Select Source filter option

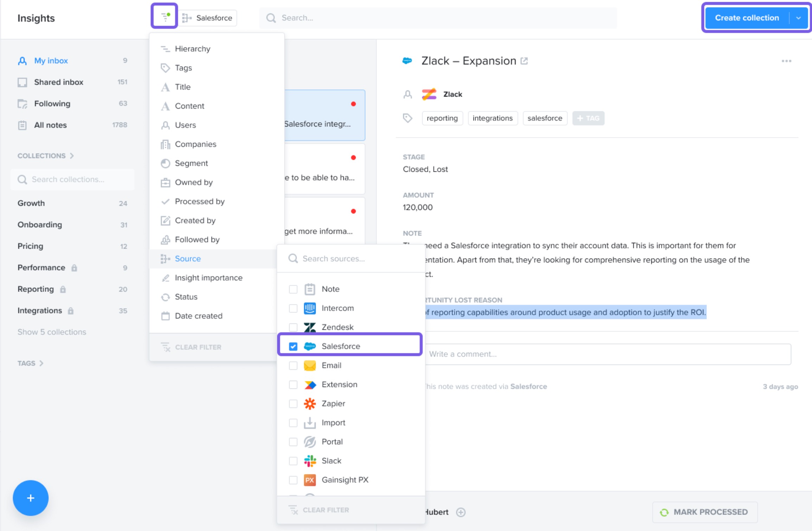click(213, 258)
